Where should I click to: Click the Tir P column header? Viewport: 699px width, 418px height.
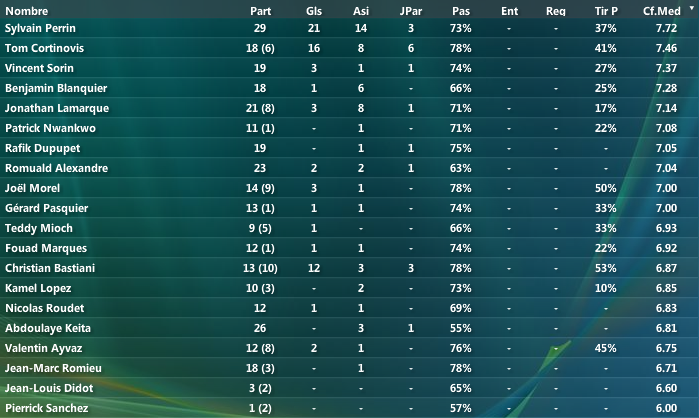tap(606, 11)
